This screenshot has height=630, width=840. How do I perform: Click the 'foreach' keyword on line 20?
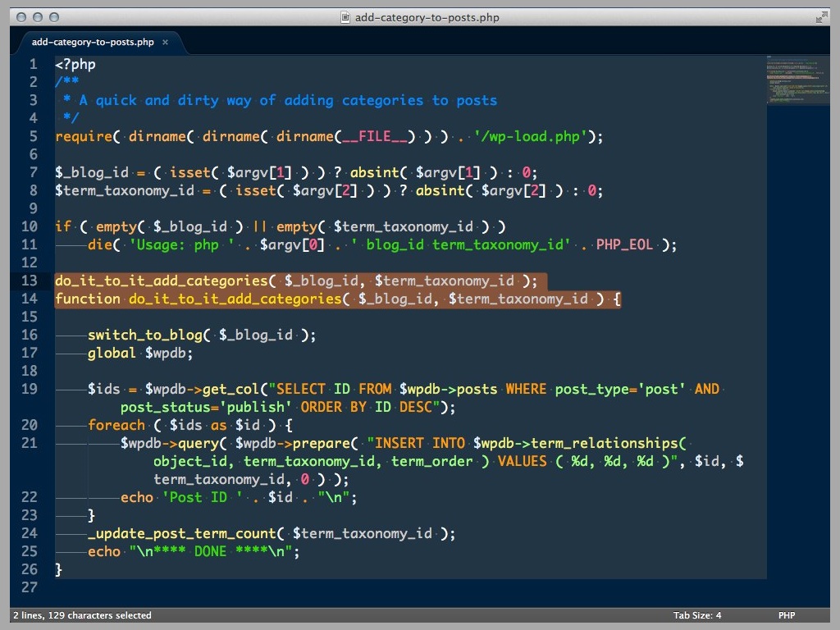point(116,426)
